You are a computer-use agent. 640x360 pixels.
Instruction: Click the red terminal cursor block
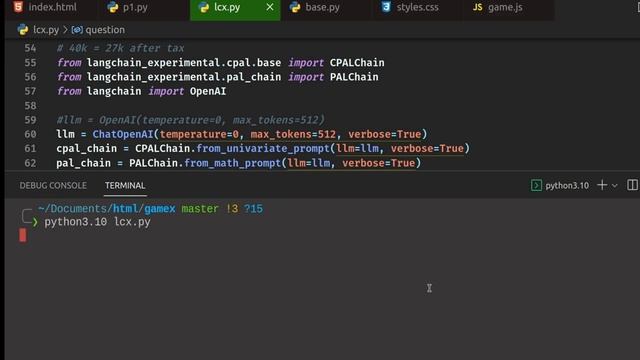[23, 235]
